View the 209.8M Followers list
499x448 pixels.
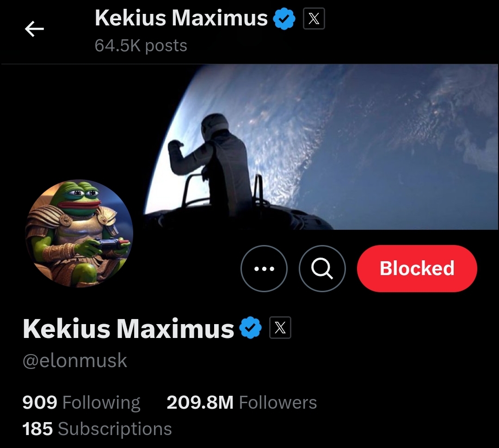point(241,403)
